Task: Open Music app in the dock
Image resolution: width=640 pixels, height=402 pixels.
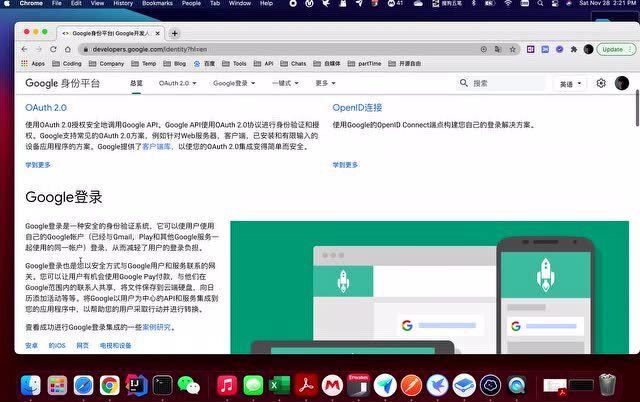Action: click(227, 384)
